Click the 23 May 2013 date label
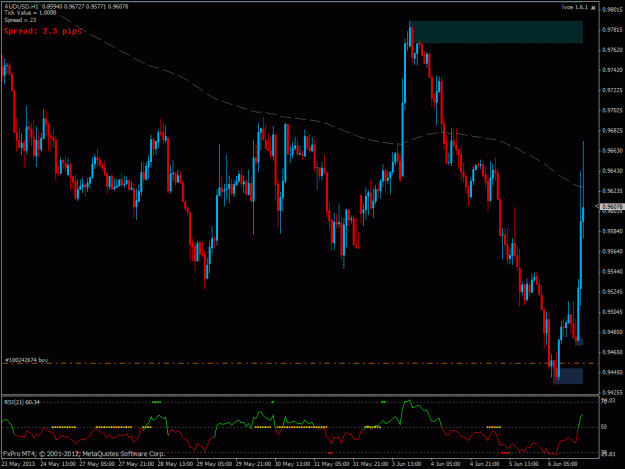Image resolution: width=625 pixels, height=469 pixels. coord(18,464)
